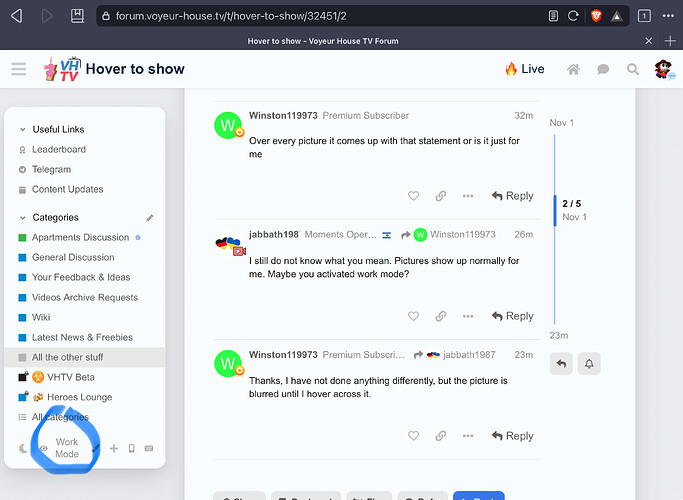Image resolution: width=683 pixels, height=500 pixels.
Task: Toggle the hamburger sidebar menu
Action: 18,69
